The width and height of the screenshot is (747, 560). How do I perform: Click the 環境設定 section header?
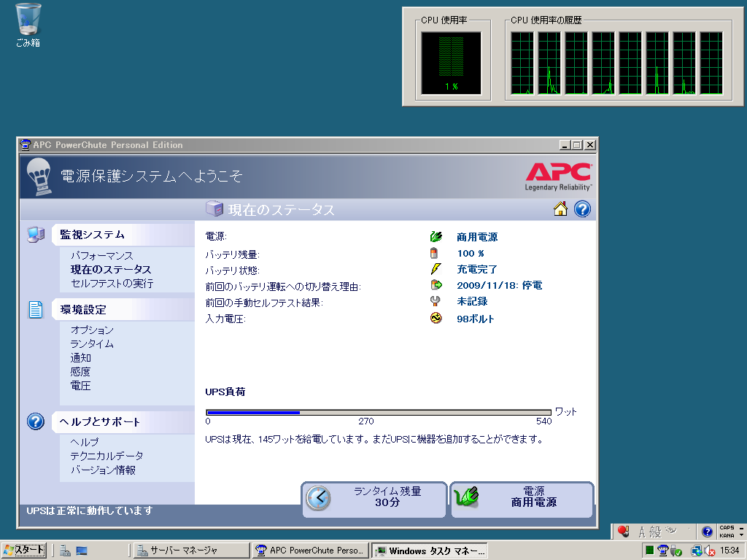click(x=123, y=309)
